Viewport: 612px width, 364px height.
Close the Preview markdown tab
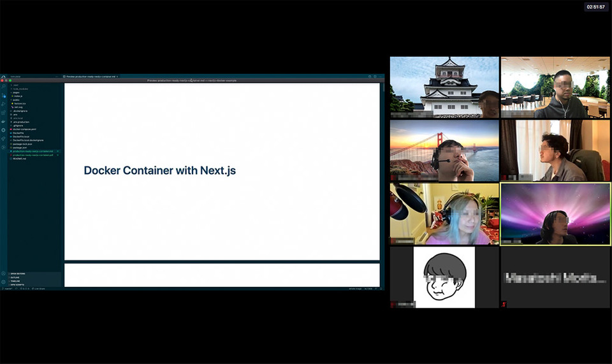pos(117,76)
